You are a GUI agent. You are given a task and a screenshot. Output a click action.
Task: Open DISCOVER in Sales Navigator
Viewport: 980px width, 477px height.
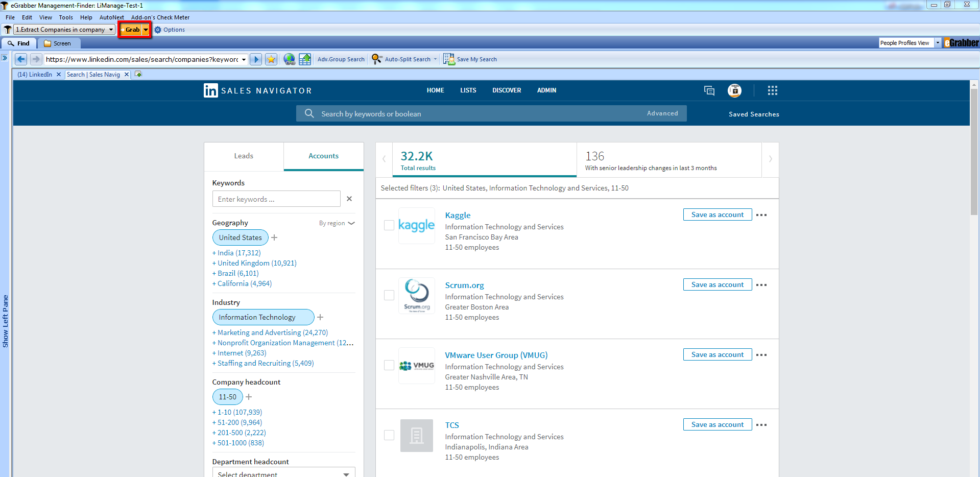click(507, 90)
